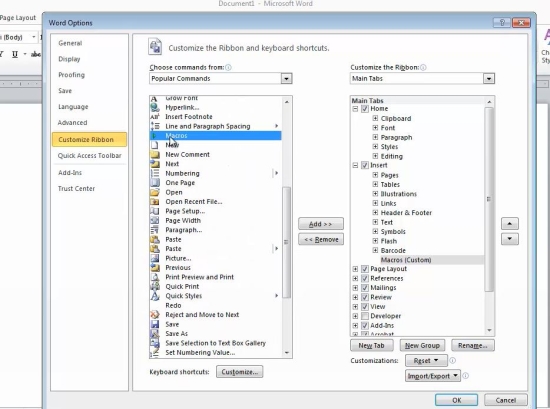Click the info icon beside Choose commands from
Image resolution: width=550 pixels, height=409 pixels.
(228, 67)
